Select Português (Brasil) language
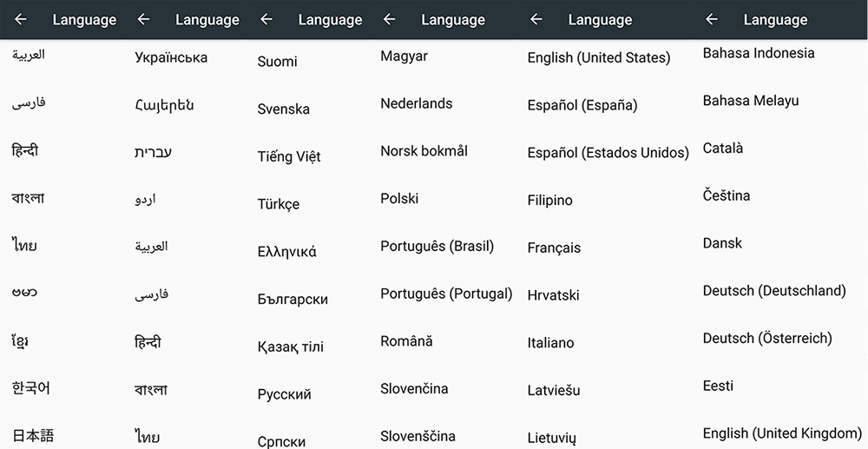Viewport: 868px width, 449px height. (437, 246)
